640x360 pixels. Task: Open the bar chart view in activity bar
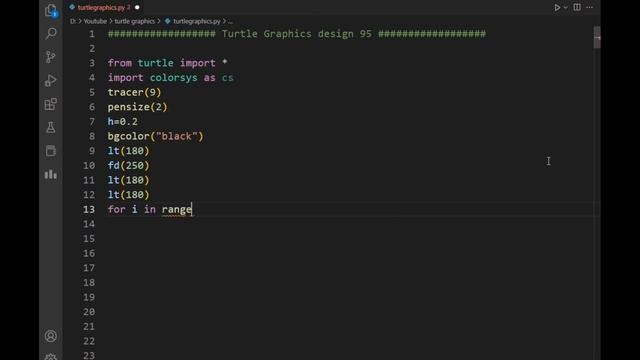[x=51, y=174]
